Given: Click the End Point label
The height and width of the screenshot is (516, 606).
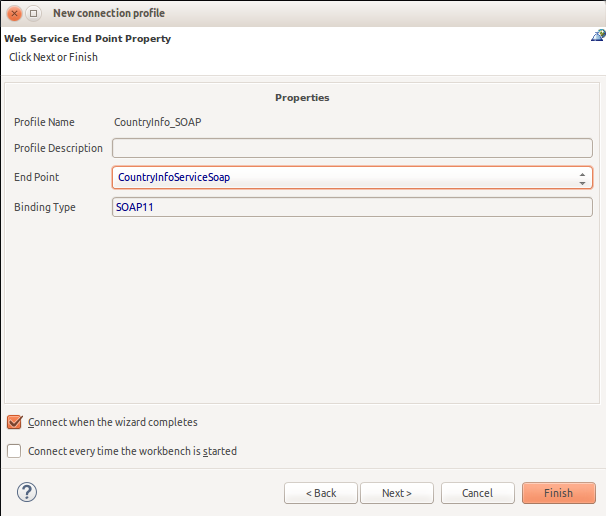Looking at the screenshot, I should pyautogui.click(x=37, y=177).
